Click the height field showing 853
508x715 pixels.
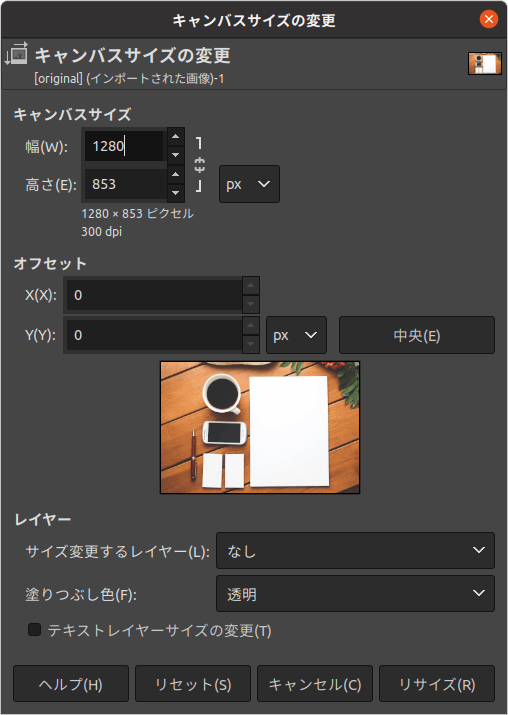click(x=125, y=184)
